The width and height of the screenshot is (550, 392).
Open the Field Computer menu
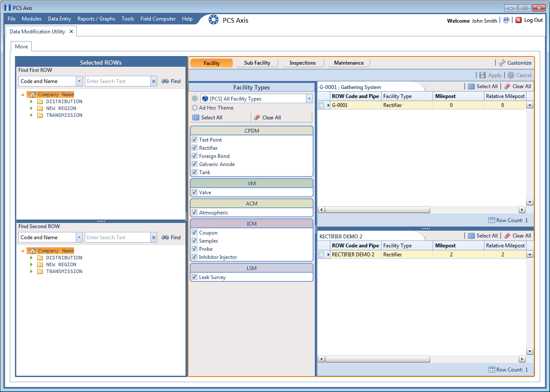tap(158, 19)
